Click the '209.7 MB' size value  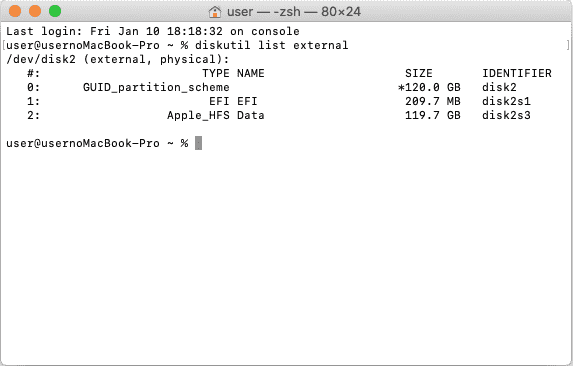tap(433, 101)
